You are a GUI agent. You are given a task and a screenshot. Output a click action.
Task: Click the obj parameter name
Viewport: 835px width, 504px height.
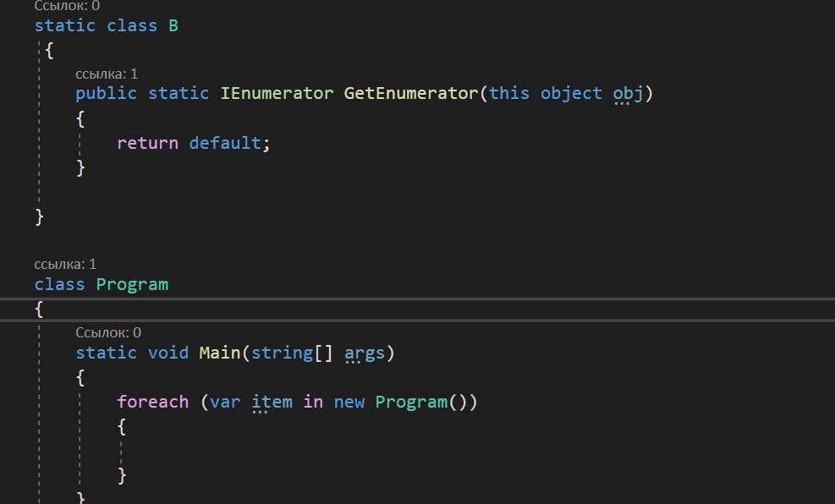pyautogui.click(x=628, y=93)
